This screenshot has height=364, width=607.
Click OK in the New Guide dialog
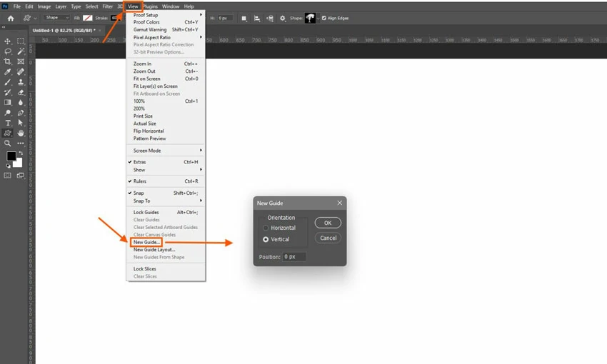click(x=328, y=223)
